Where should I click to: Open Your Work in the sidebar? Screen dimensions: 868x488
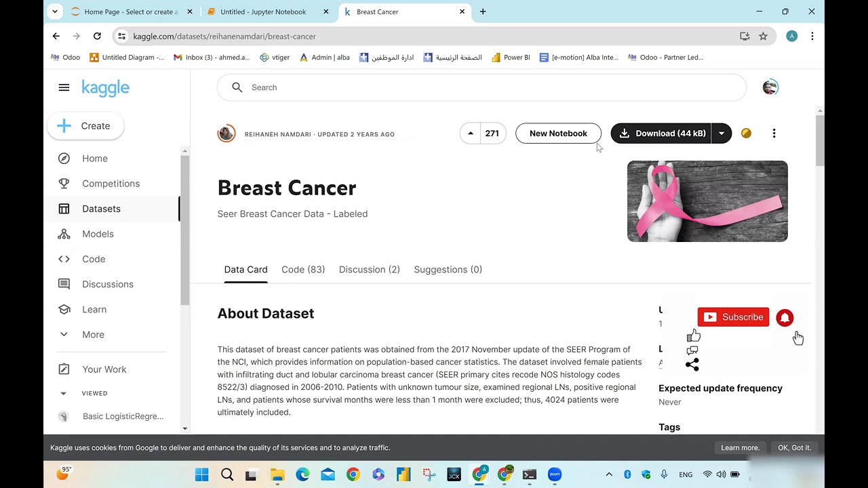[x=104, y=369]
